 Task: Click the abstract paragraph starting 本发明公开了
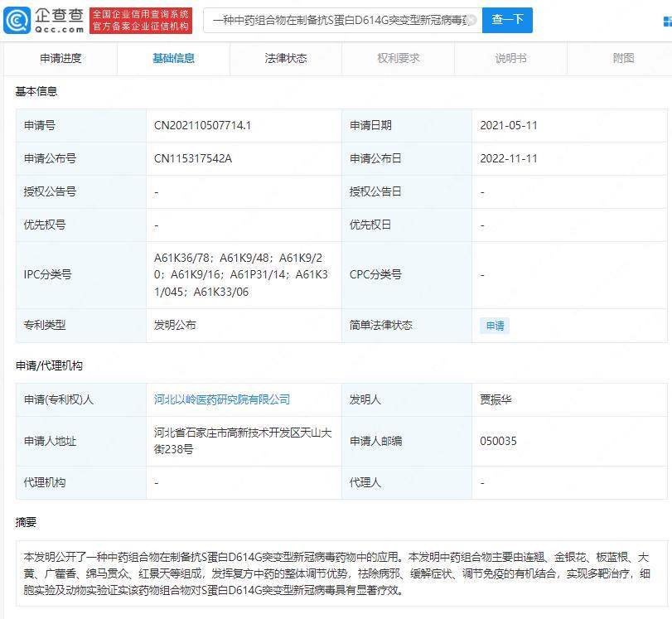coord(336,573)
